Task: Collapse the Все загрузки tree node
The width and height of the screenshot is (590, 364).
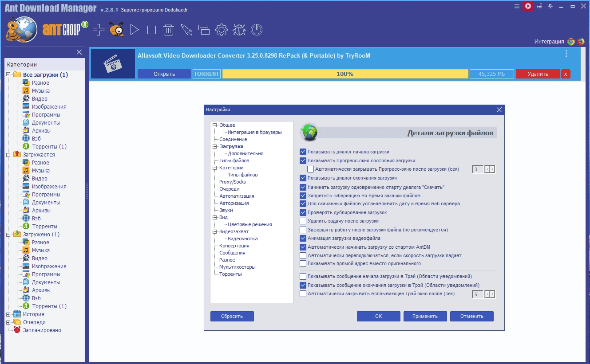Action: click(8, 74)
